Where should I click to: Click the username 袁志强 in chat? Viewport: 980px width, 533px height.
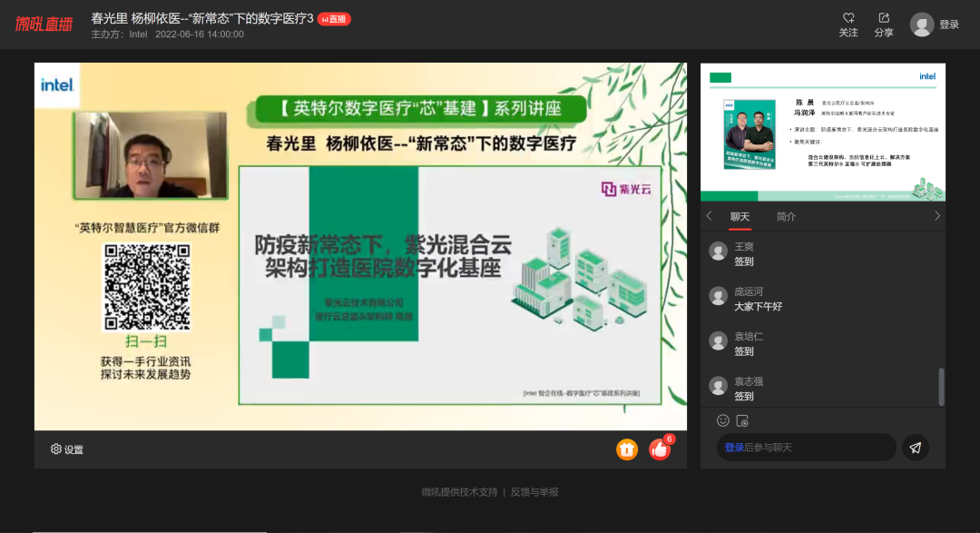tap(749, 381)
